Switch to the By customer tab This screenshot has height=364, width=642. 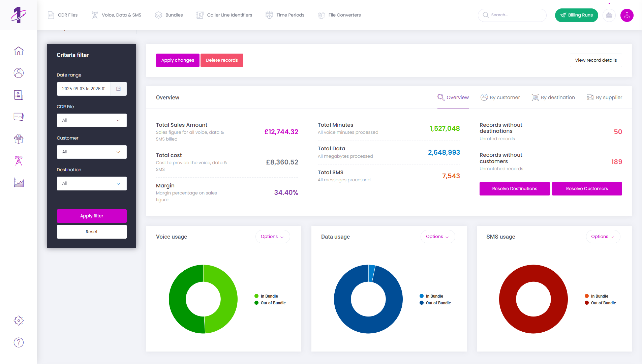pos(500,97)
